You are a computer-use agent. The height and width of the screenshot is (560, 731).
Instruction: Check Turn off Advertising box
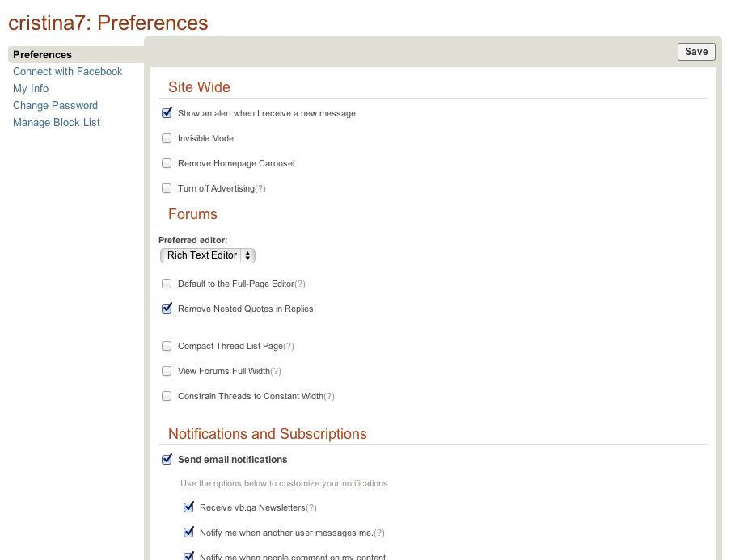point(167,188)
